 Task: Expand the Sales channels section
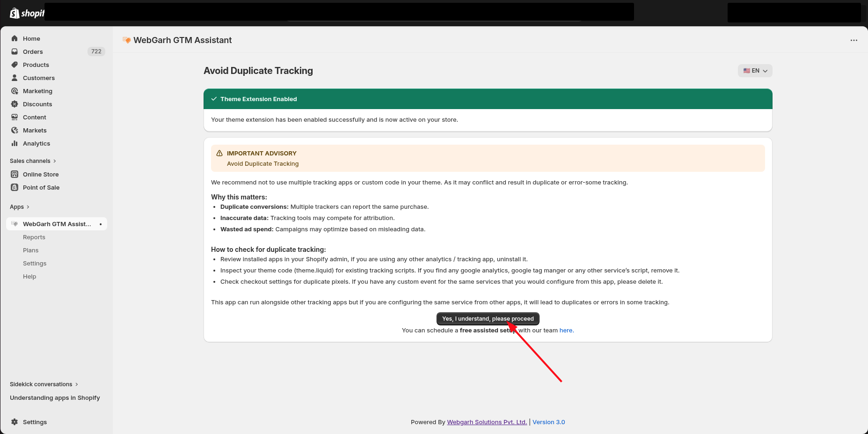(x=33, y=161)
